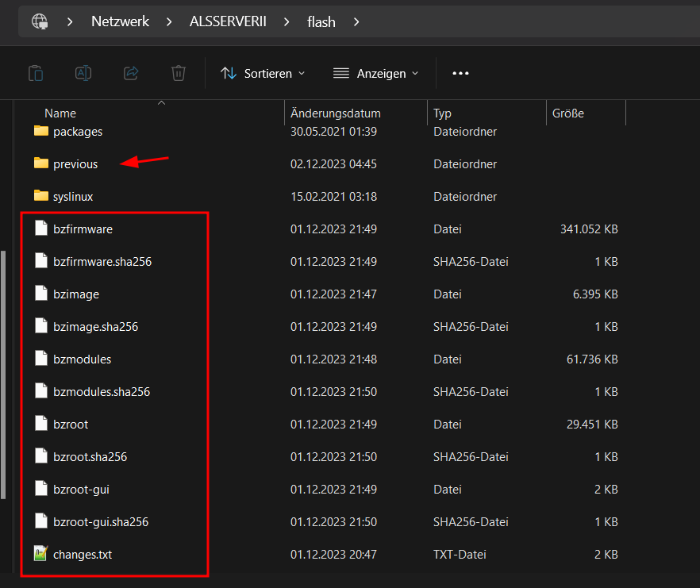The image size is (700, 588).
Task: Go to Netzwerk in the breadcrumb
Action: 120,21
